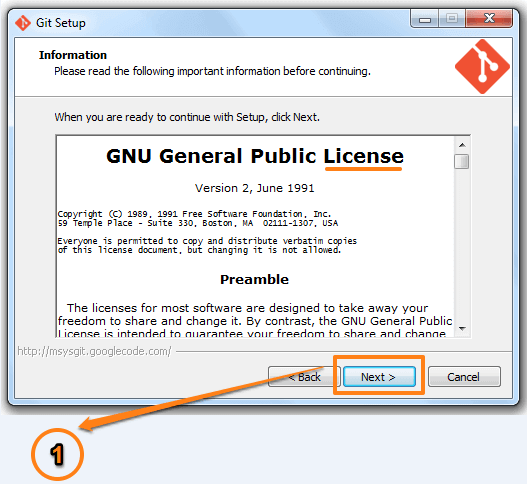Click Next to continue setup
The image size is (527, 484).
[x=379, y=377]
